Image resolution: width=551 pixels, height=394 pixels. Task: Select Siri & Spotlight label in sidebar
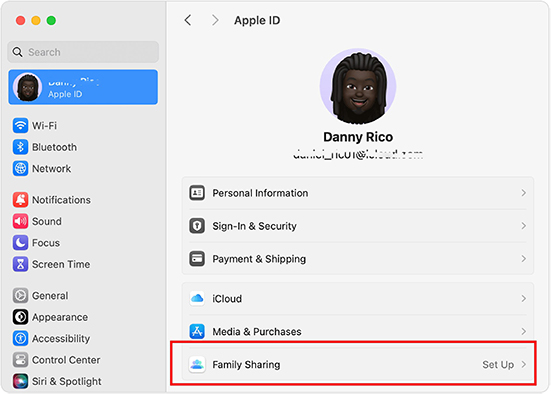[67, 381]
